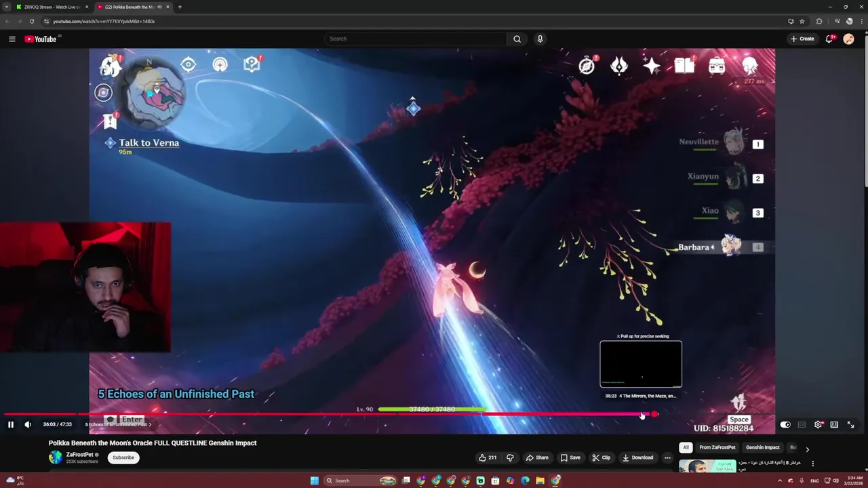Reload the page with refresh button

(31, 21)
